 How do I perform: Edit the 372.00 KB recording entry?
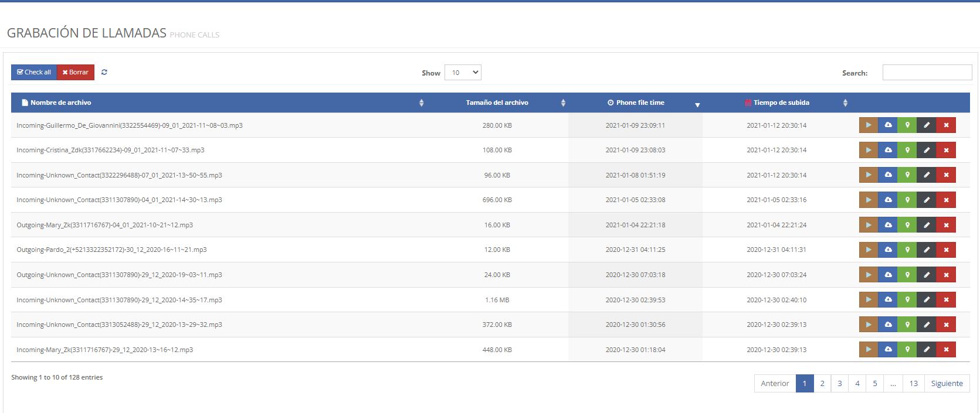coord(927,325)
